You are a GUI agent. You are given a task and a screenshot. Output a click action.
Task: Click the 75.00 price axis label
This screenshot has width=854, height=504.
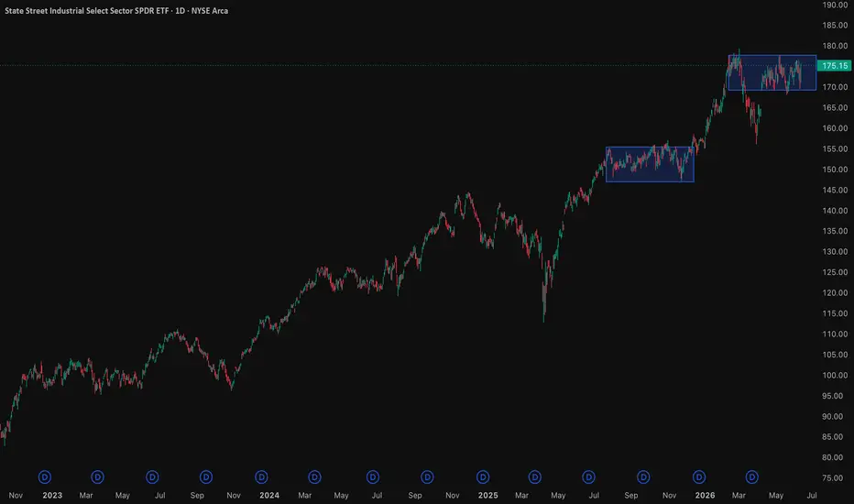coord(835,478)
